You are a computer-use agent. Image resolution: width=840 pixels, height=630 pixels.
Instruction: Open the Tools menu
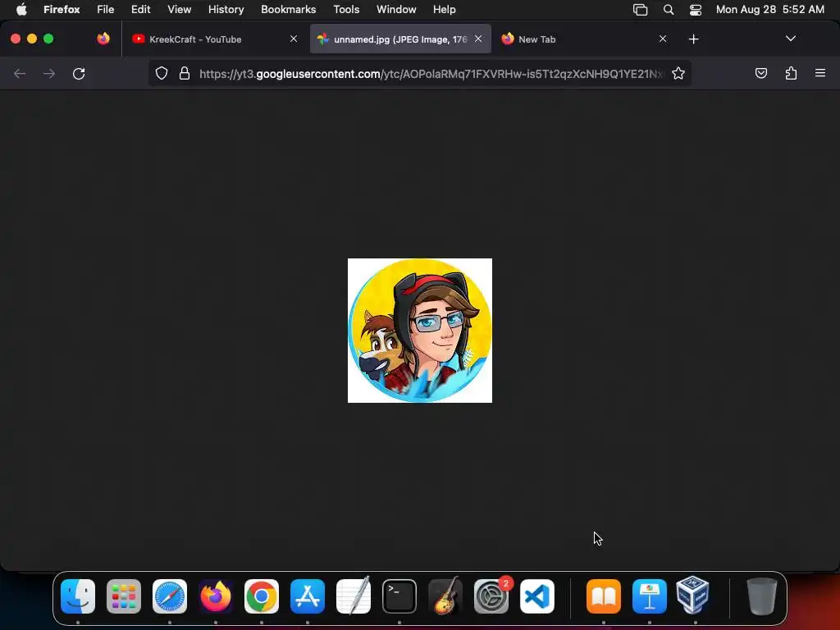pyautogui.click(x=346, y=10)
